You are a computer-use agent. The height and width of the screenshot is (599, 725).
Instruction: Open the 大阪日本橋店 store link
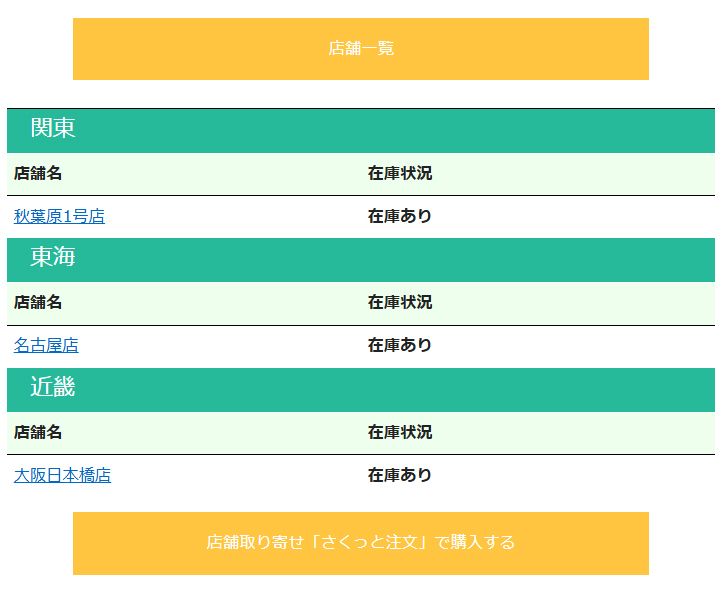[x=62, y=475]
